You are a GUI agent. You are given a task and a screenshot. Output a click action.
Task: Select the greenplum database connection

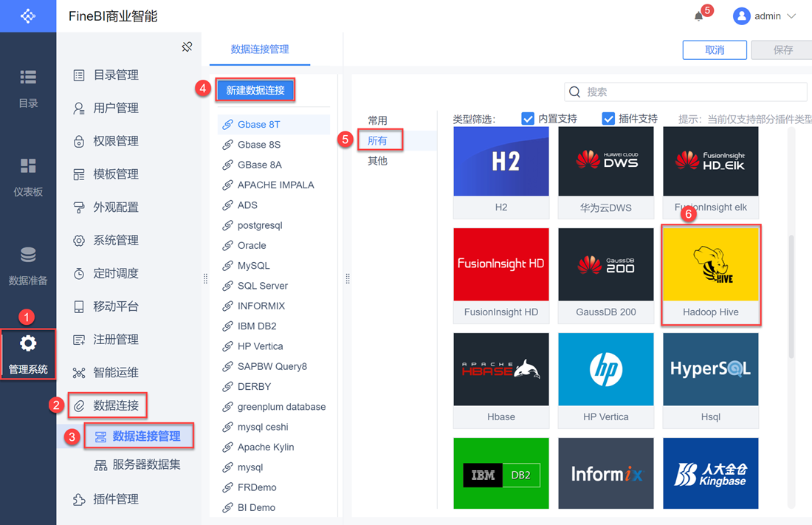[273, 407]
